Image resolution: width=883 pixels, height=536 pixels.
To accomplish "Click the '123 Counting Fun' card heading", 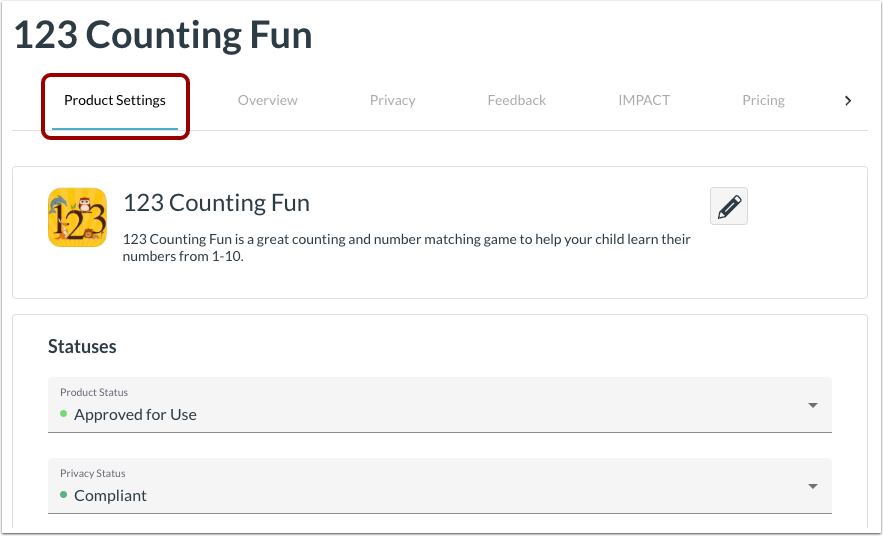I will coord(216,203).
